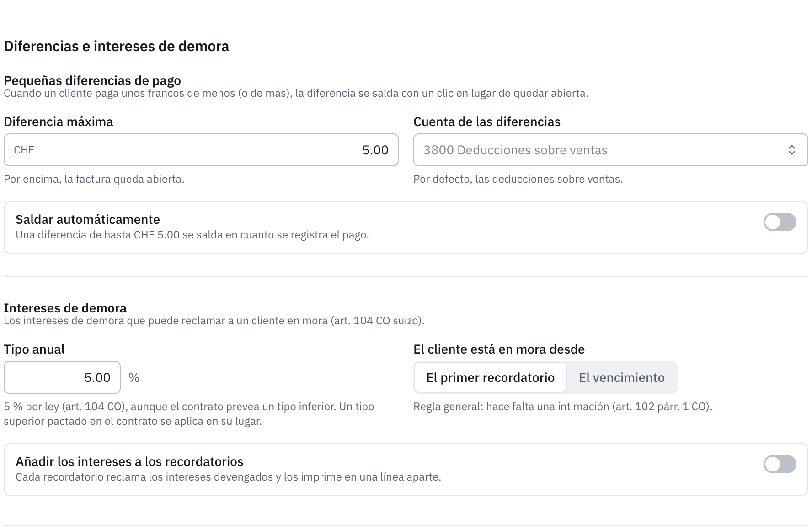
Task: Click the Una diferencia de hasta CHF 5.00 description
Action: coord(192,235)
